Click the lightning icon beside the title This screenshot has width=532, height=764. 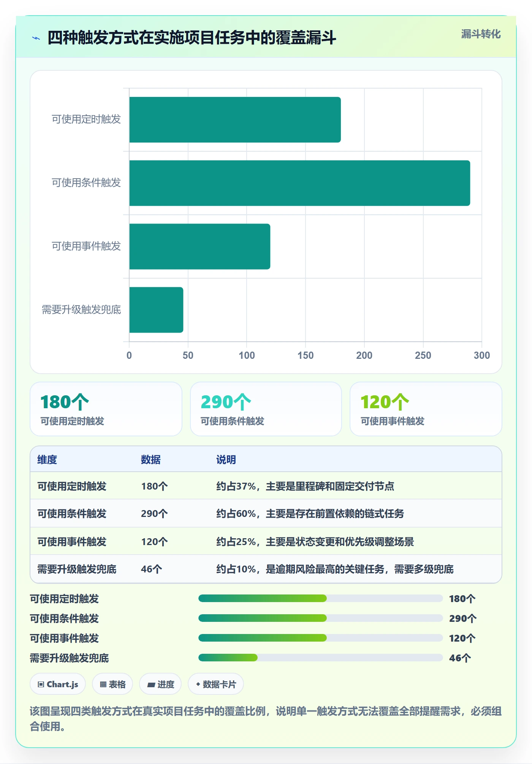pos(36,38)
